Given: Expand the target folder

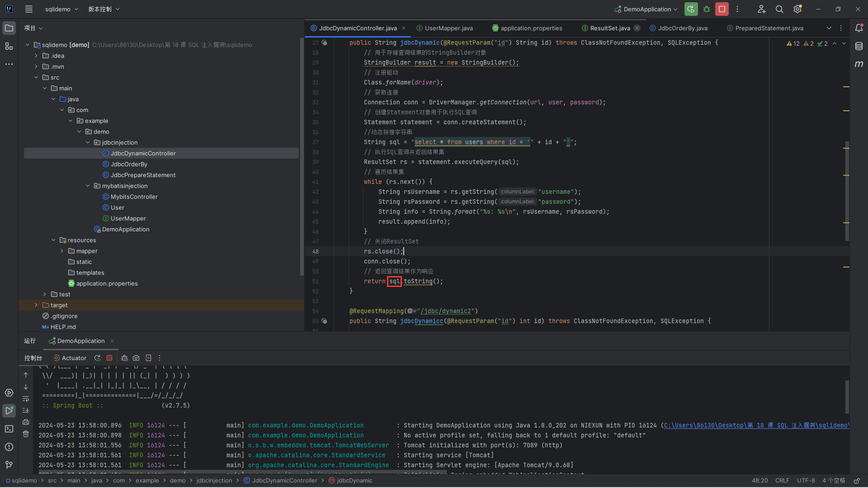Looking at the screenshot, I should click(36, 305).
